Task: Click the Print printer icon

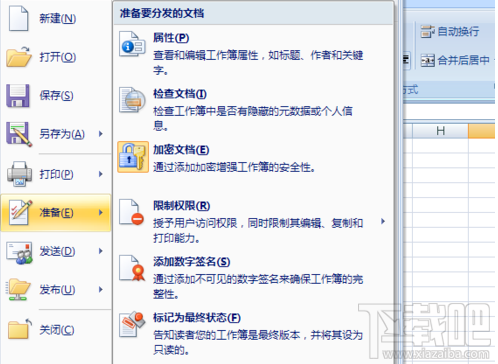Action: pos(19,174)
